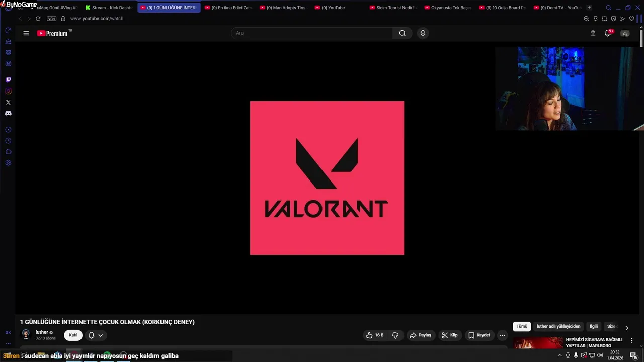644x362 pixels.
Task: Go forward in browser history
Action: [29, 19]
